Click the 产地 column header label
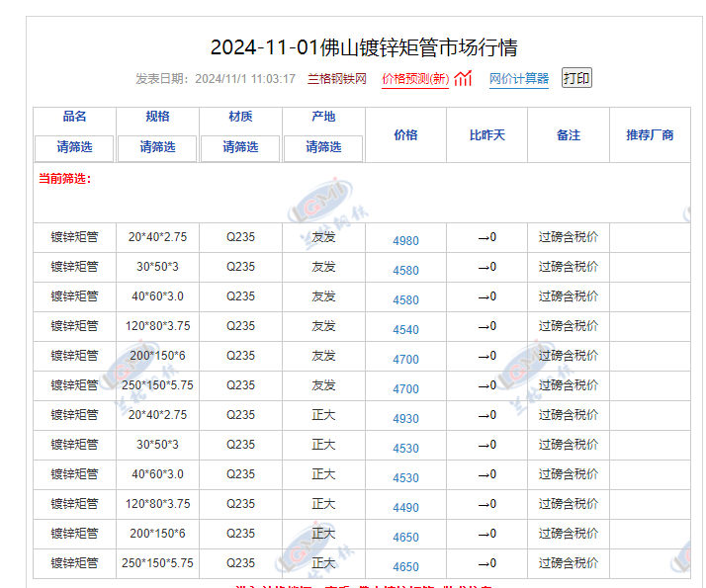Image resolution: width=706 pixels, height=588 pixels. [323, 117]
